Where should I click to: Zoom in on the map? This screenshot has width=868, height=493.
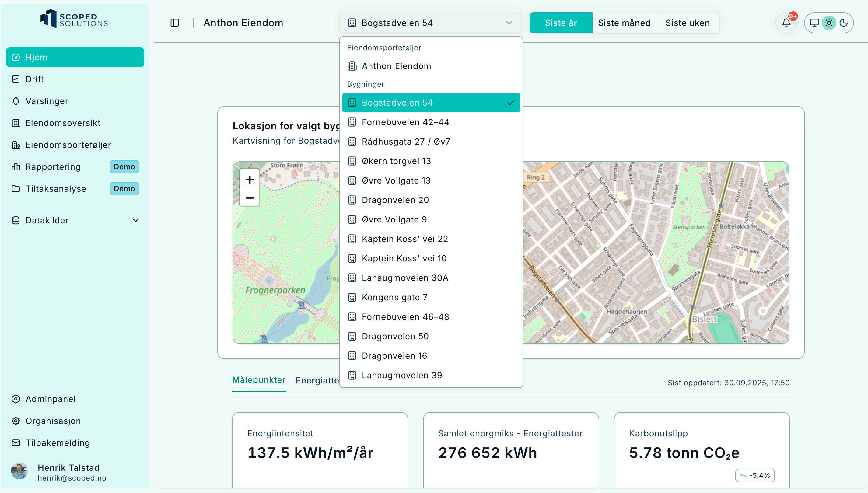point(250,179)
